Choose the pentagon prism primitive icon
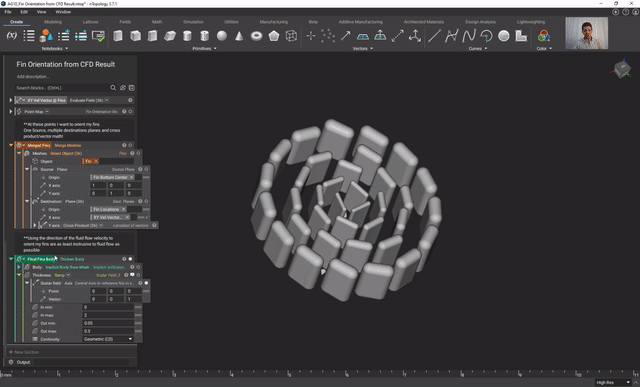 pyautogui.click(x=274, y=36)
